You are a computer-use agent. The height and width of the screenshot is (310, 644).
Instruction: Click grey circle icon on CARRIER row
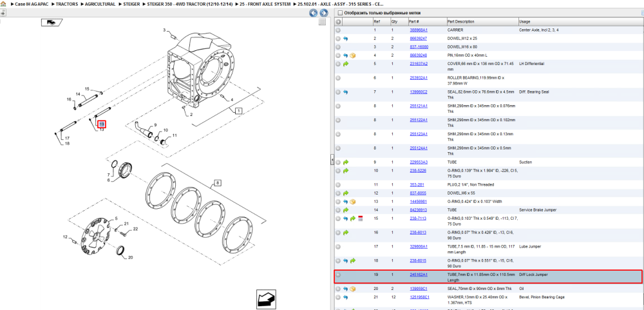click(338, 30)
